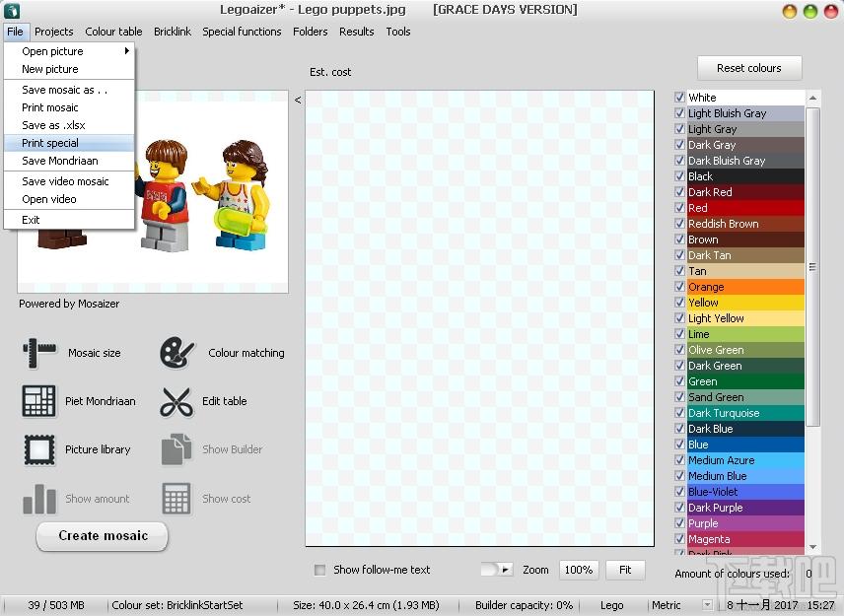Uncheck the Light Bluish Gray checkbox
This screenshot has height=616, width=844.
pos(679,113)
